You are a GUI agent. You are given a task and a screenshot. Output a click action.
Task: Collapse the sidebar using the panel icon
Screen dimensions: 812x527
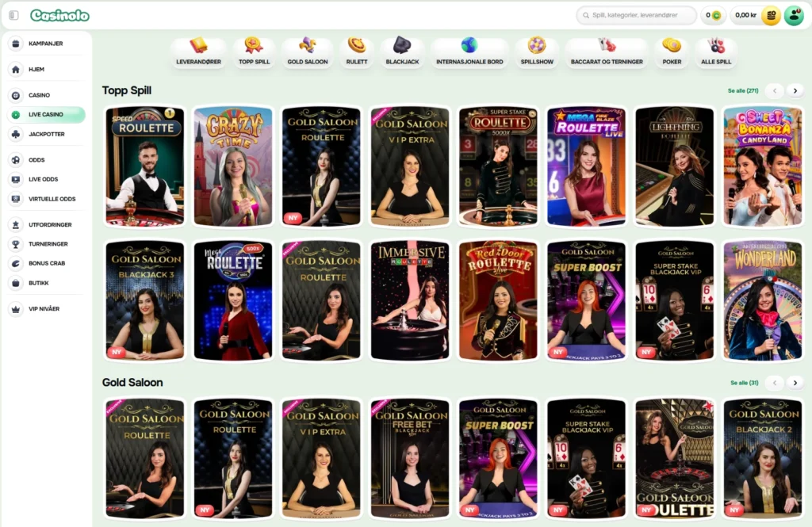(14, 15)
